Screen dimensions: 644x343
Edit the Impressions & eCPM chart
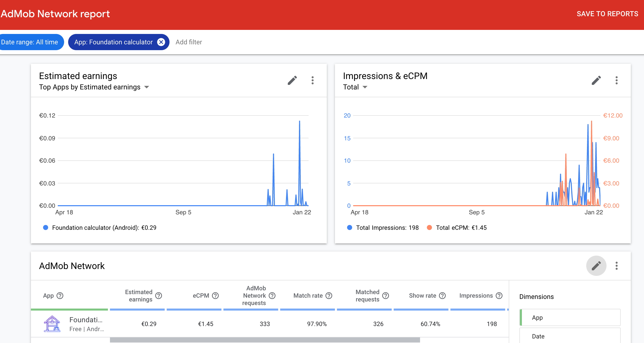point(596,81)
